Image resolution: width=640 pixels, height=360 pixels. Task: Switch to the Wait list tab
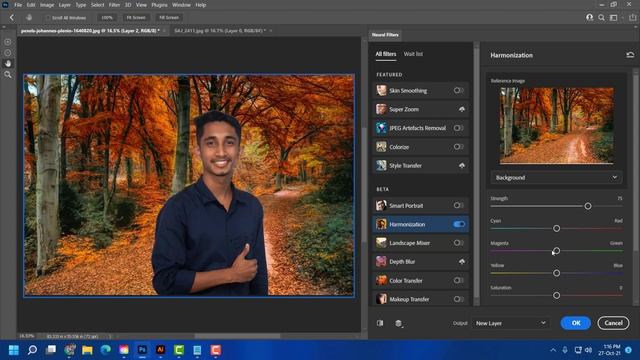pyautogui.click(x=413, y=54)
